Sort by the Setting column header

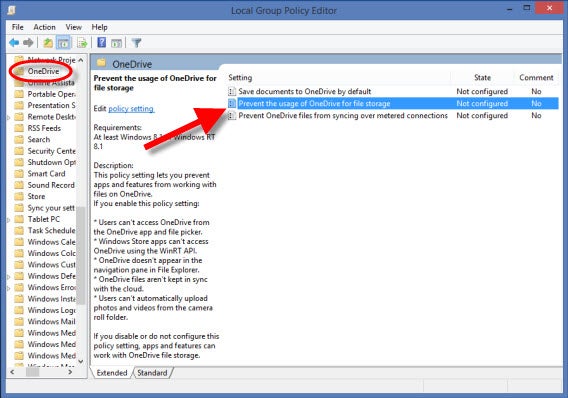[240, 77]
